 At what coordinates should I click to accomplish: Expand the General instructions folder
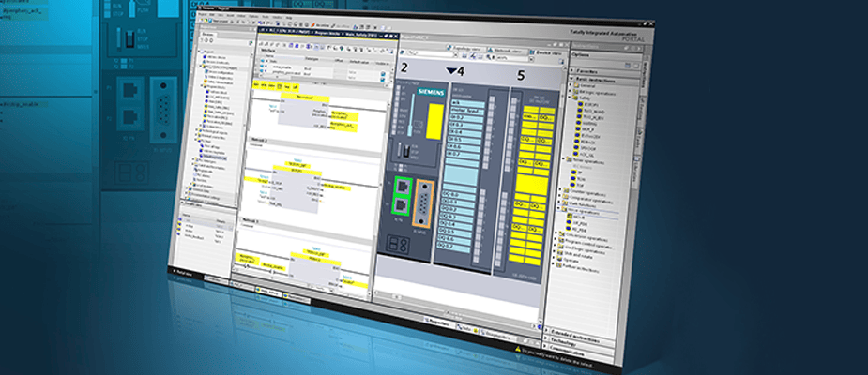[x=569, y=85]
